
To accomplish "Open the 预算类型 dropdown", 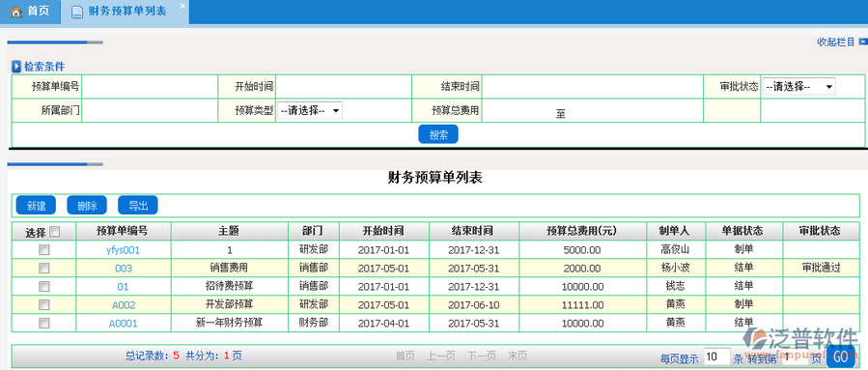I will (309, 110).
